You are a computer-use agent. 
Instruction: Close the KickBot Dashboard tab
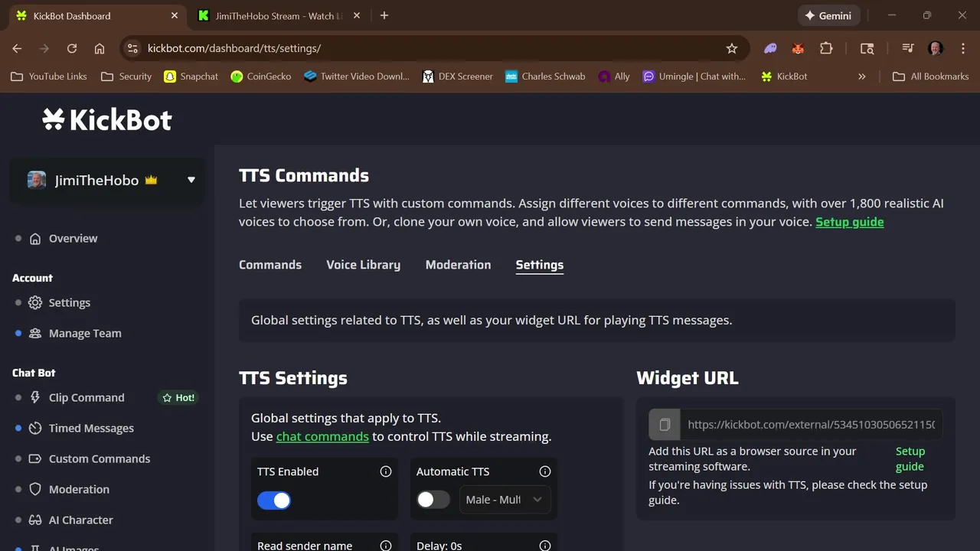175,15
